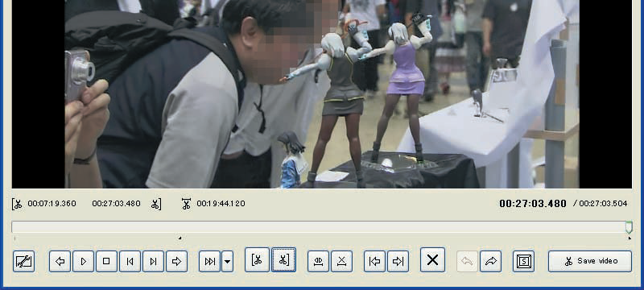644x290 pixels.
Task: Open the settings wrench tool button
Action: tap(24, 261)
